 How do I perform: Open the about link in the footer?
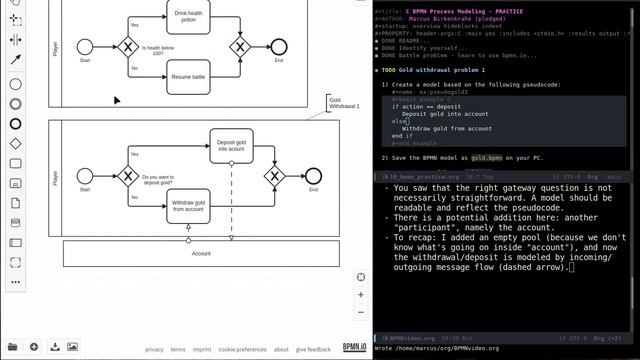point(281,349)
